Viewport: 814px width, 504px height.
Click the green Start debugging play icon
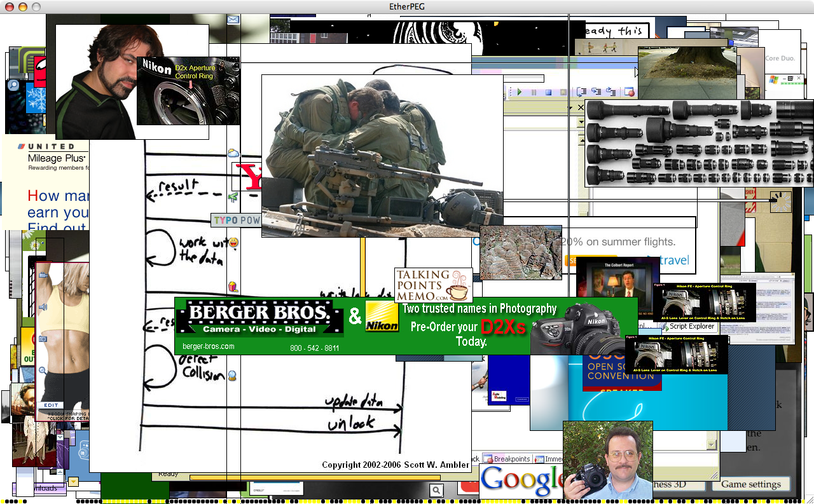520,92
